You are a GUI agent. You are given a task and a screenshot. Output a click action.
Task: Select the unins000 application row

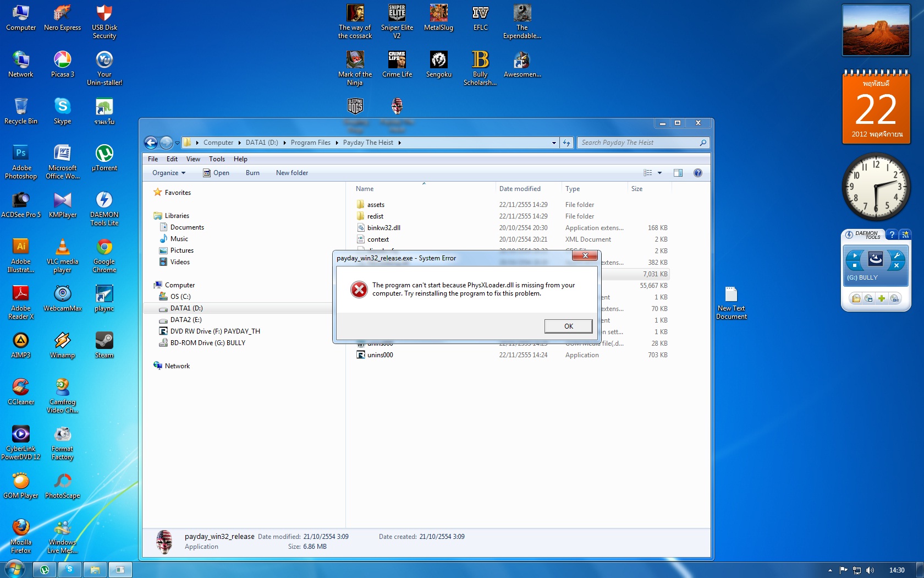coord(512,355)
